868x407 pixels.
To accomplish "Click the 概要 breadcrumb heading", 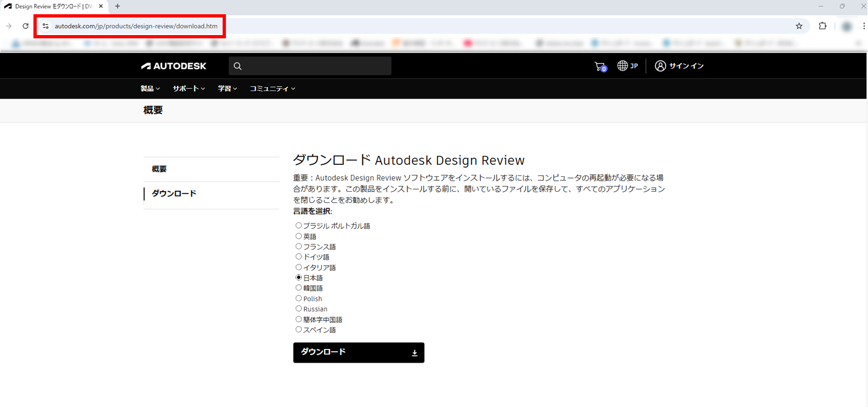I will tap(153, 110).
